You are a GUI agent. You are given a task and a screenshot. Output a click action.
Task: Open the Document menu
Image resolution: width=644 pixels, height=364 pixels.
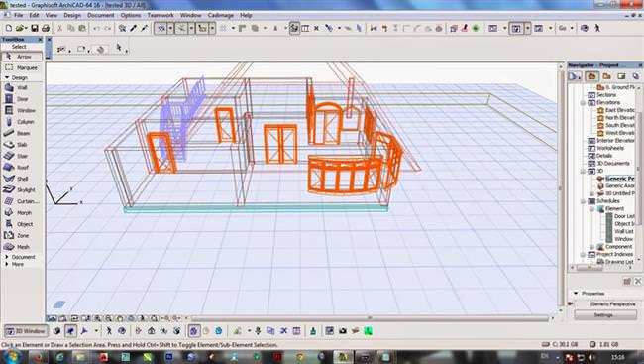[101, 15]
